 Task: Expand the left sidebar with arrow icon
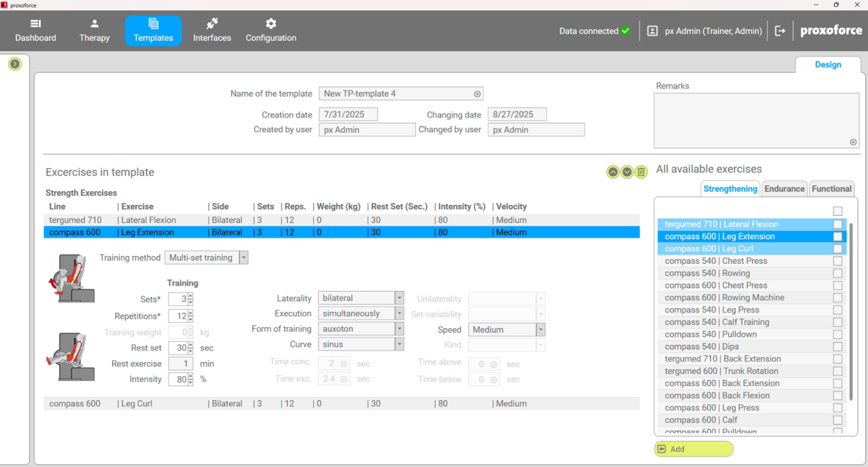15,64
